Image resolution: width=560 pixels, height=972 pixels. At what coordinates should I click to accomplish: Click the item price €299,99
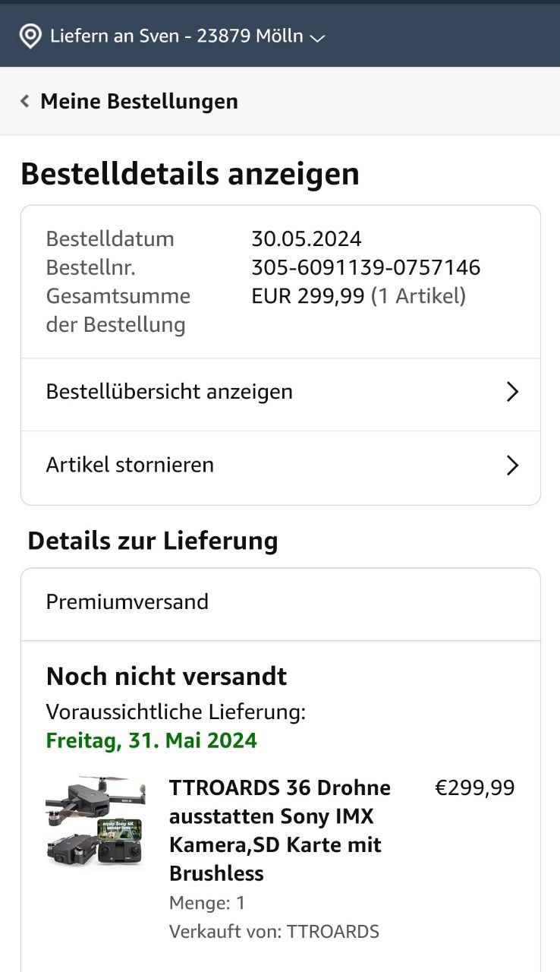474,788
